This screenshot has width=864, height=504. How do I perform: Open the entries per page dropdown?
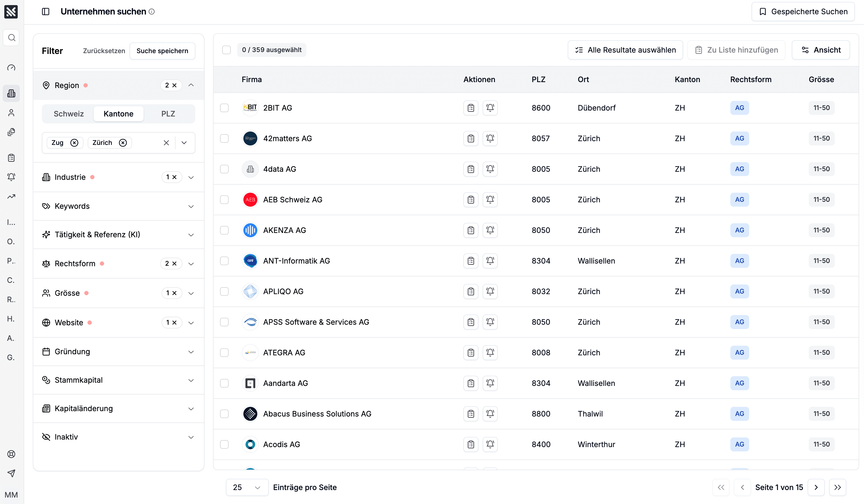247,487
